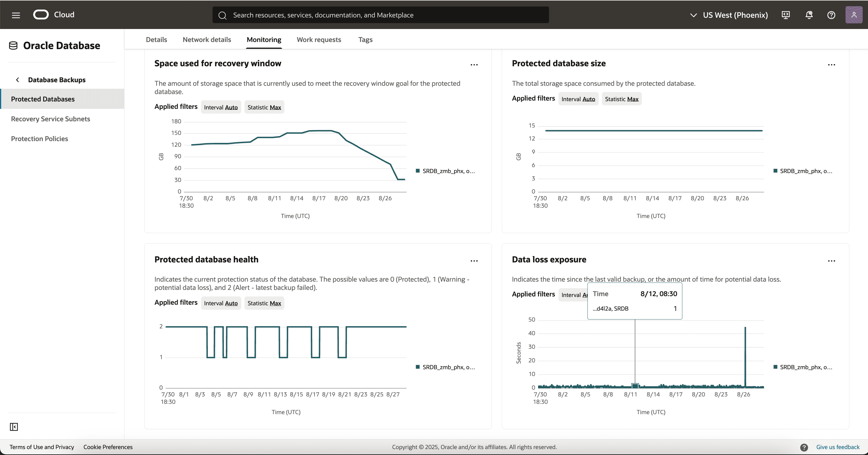This screenshot has width=868, height=455.
Task: Open options menu for Data loss exposure
Action: coord(831,260)
